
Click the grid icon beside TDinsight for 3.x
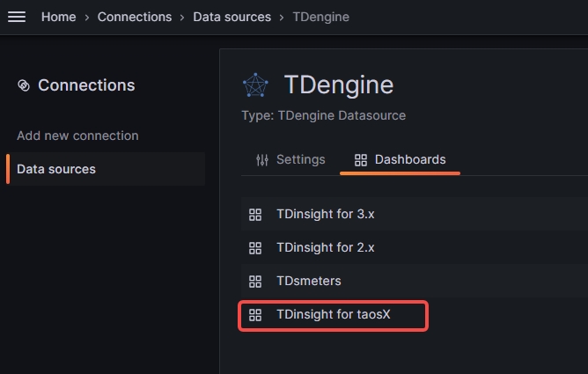(256, 215)
